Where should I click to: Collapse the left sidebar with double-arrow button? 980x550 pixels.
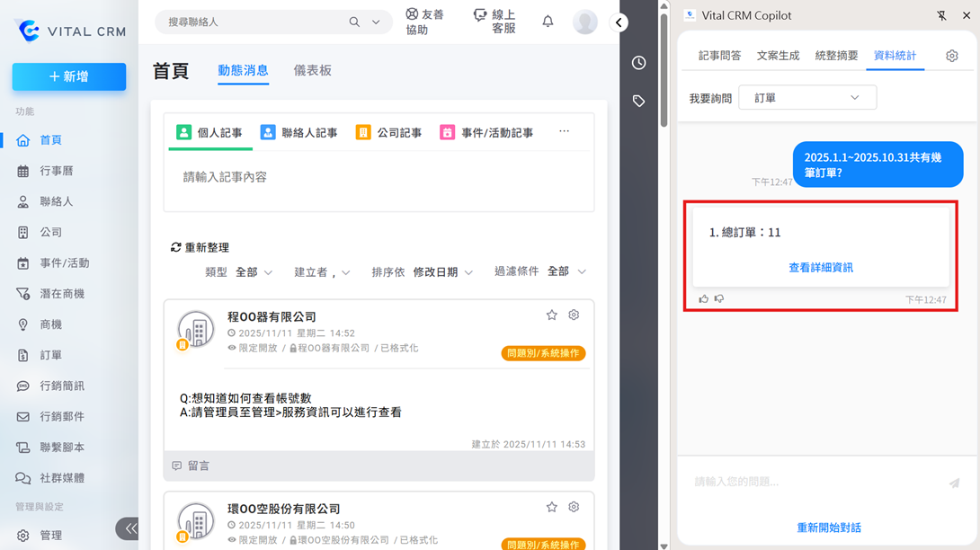(x=130, y=528)
